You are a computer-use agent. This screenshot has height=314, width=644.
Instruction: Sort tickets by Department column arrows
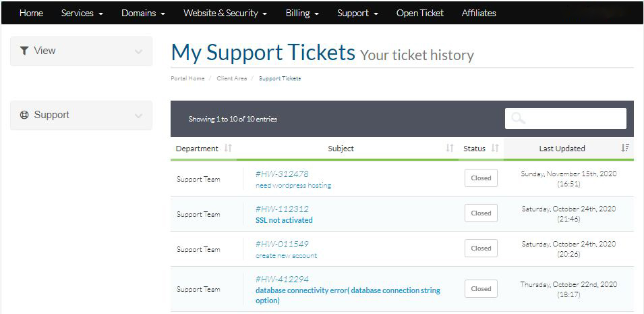pos(228,149)
